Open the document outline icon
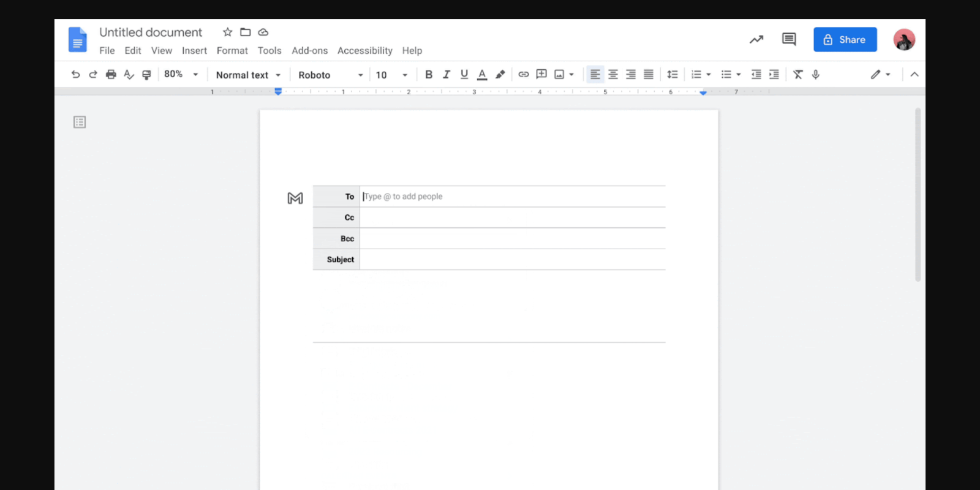 [80, 123]
